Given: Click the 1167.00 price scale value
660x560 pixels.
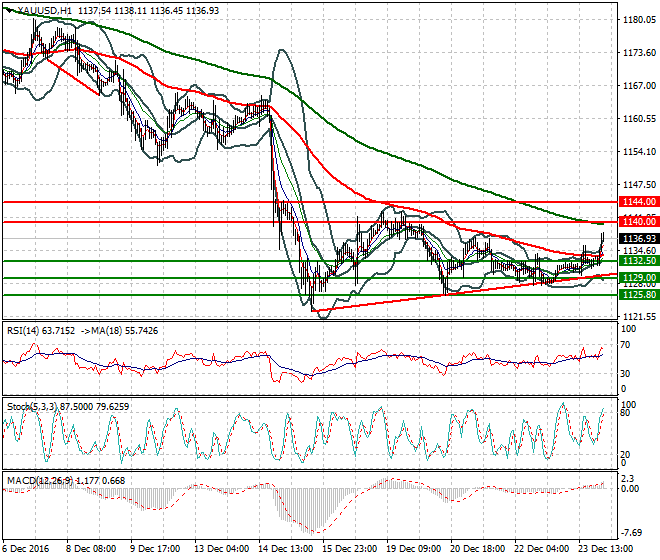Looking at the screenshot, I should tap(639, 85).
